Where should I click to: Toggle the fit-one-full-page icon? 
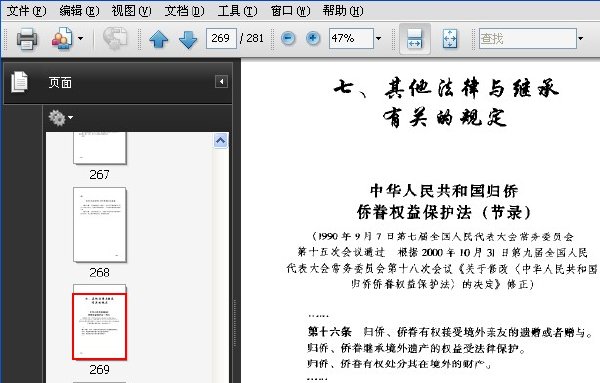point(450,39)
